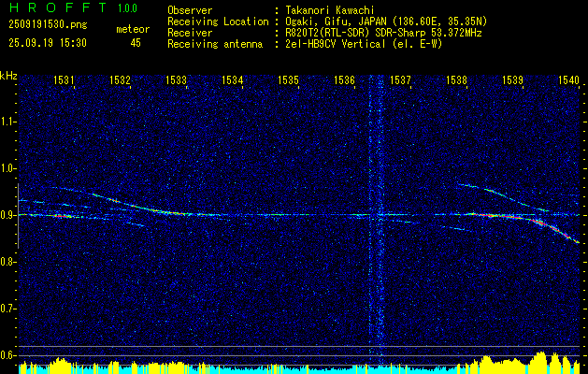The height and width of the screenshot is (374, 588).
Task: Click the 1535 time marker
Action: coord(288,79)
